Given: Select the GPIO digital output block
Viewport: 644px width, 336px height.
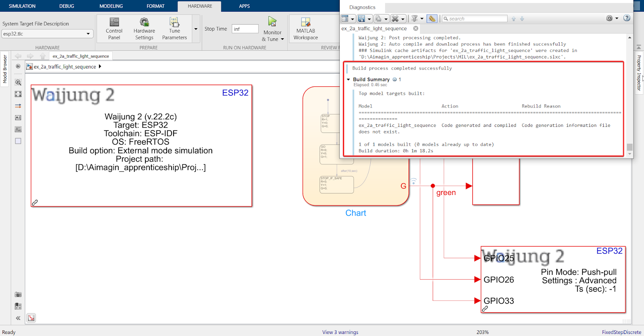Looking at the screenshot, I should [553, 280].
